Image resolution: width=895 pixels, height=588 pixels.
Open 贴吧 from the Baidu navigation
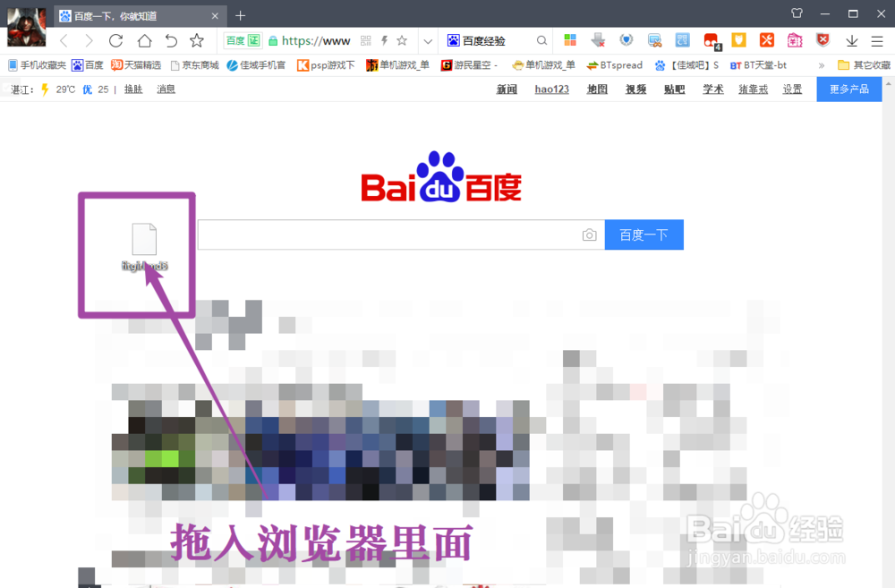[674, 89]
